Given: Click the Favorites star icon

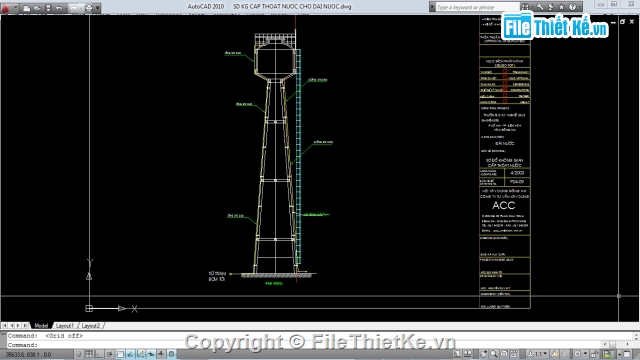Looking at the screenshot, I should 562,7.
